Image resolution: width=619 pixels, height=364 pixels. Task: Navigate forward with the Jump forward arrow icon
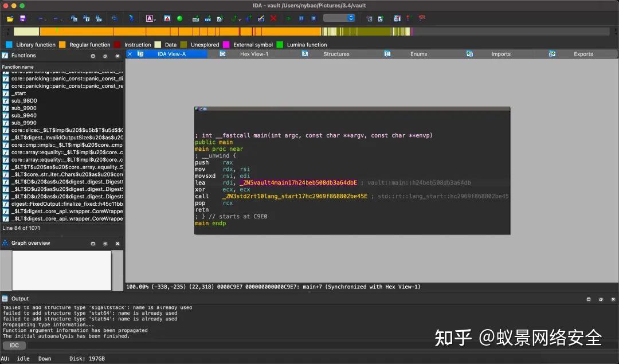pyautogui.click(x=55, y=18)
